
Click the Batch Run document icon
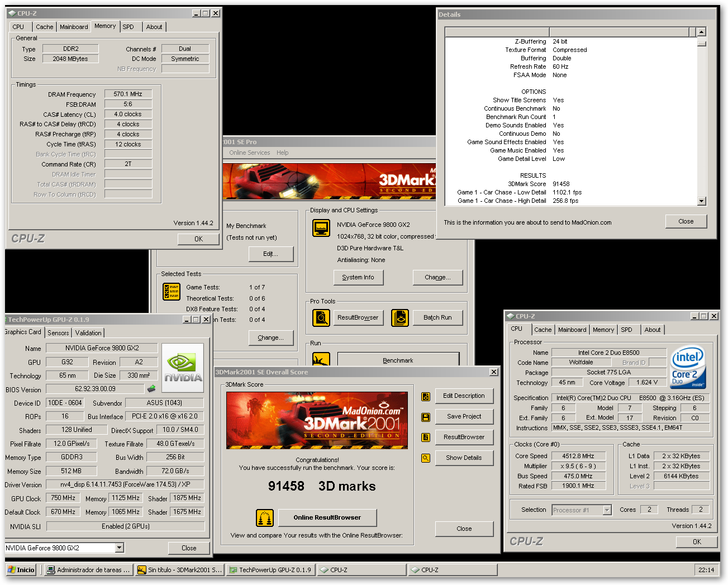click(x=400, y=318)
